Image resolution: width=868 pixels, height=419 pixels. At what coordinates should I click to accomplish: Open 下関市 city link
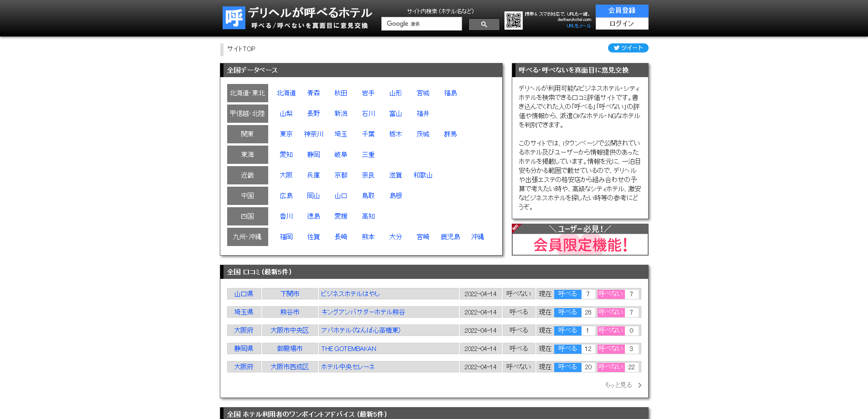tap(290, 294)
